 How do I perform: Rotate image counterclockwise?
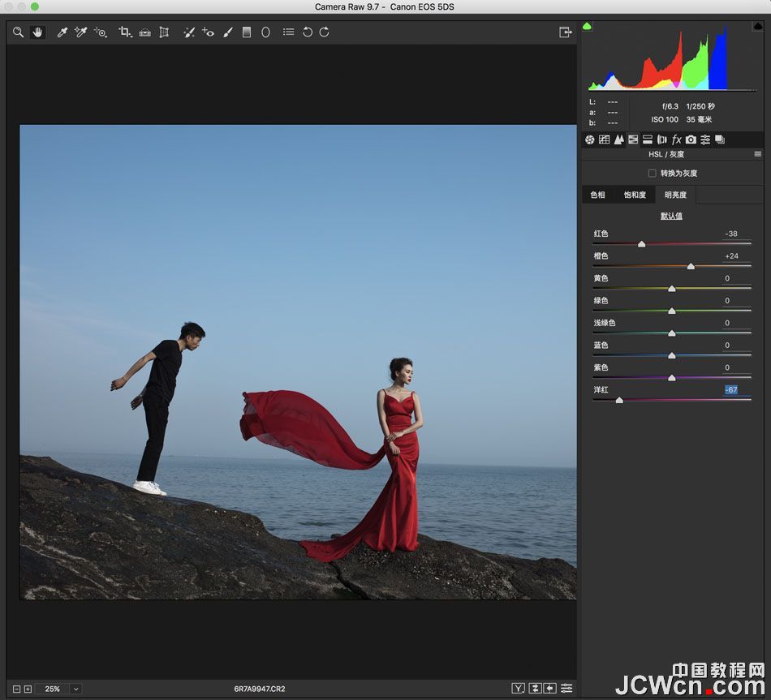pyautogui.click(x=308, y=32)
